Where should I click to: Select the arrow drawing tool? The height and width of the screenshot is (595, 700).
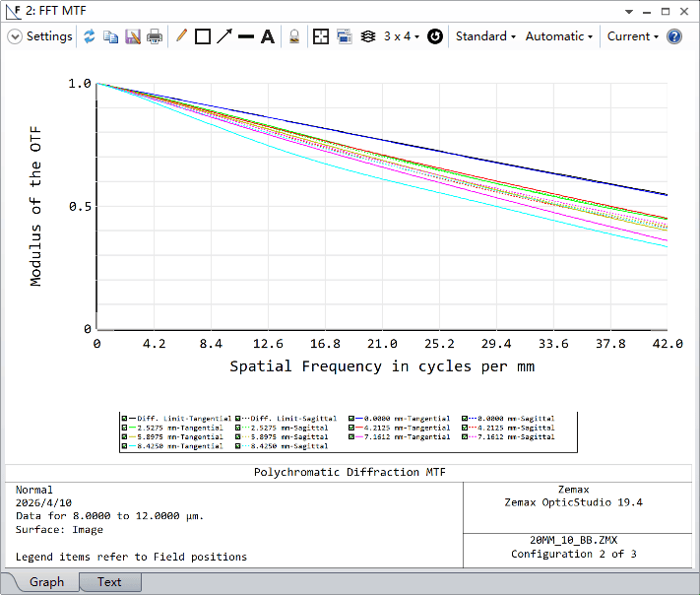point(224,36)
